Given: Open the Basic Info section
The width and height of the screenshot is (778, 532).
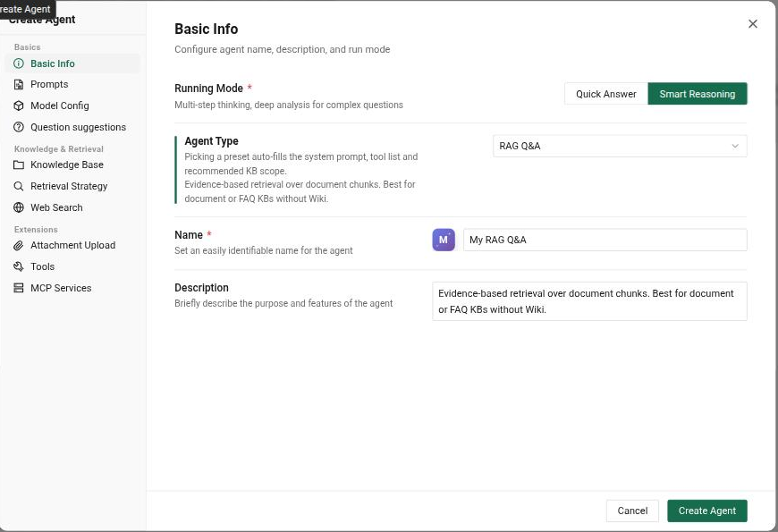Looking at the screenshot, I should pyautogui.click(x=72, y=63).
